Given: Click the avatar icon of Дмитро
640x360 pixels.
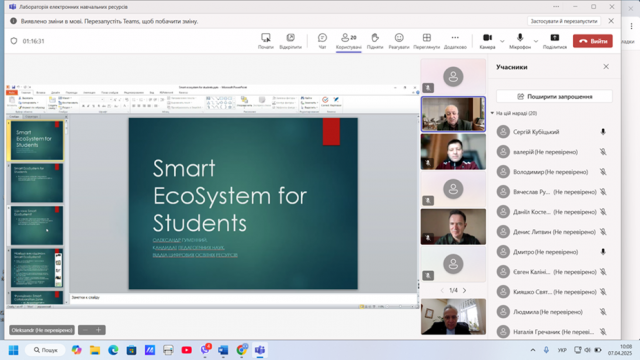Looking at the screenshot, I should [503, 252].
